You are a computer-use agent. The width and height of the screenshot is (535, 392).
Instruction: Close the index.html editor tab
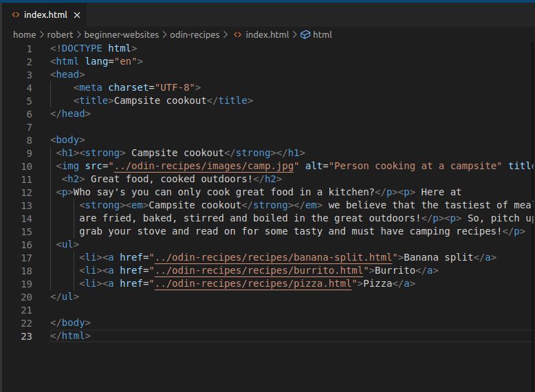(x=77, y=15)
